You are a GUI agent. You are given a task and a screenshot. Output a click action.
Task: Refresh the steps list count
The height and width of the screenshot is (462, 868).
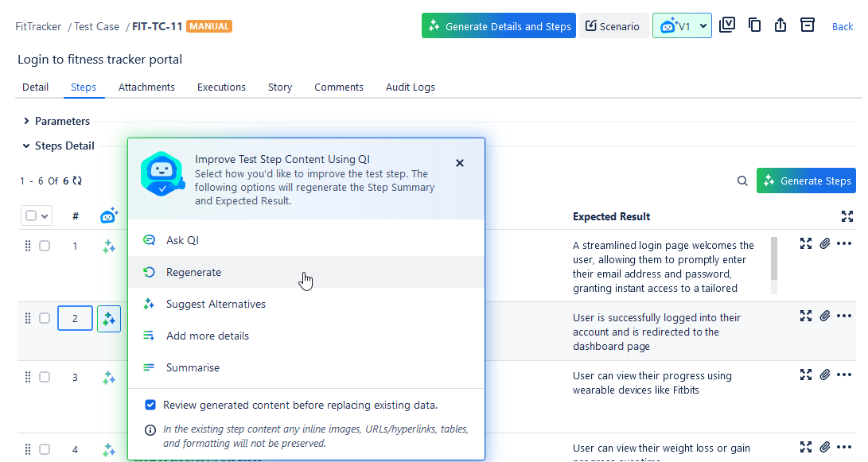point(77,181)
